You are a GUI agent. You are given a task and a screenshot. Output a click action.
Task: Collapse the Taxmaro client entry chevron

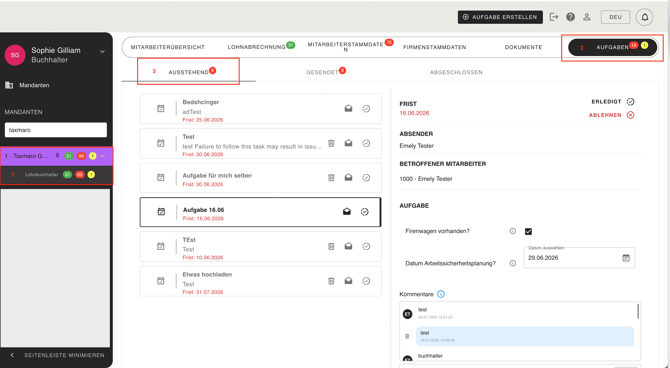pos(103,156)
